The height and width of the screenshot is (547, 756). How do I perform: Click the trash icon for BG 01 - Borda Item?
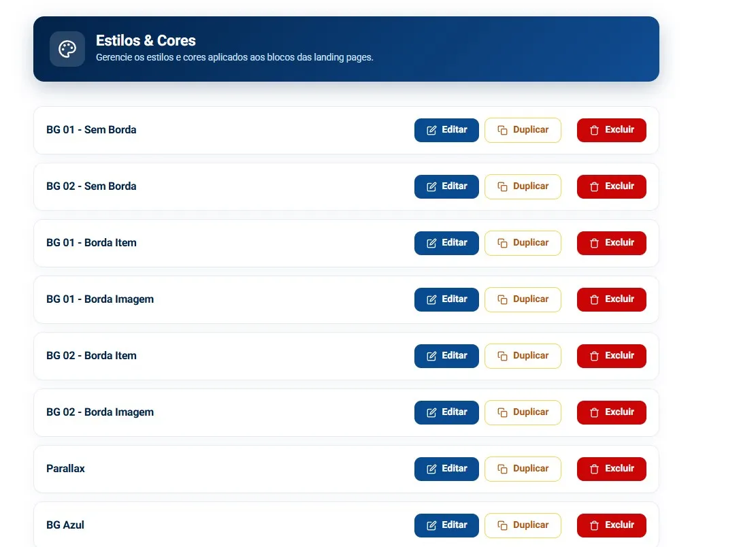(594, 243)
